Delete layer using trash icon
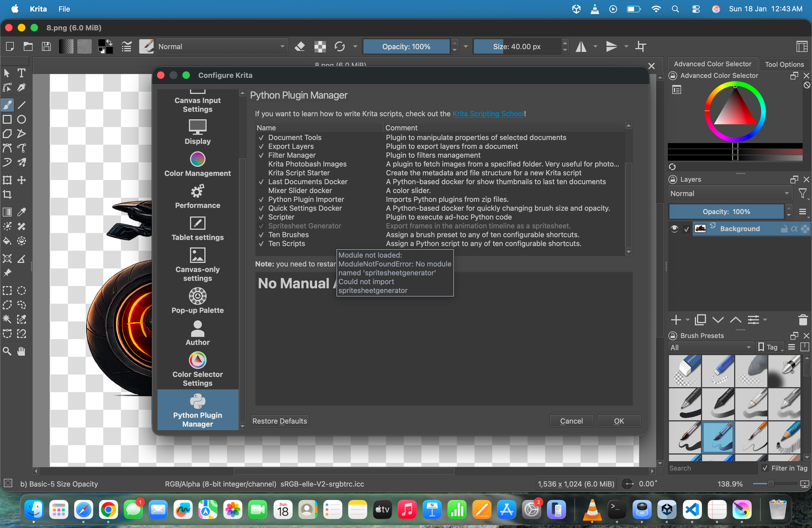The height and width of the screenshot is (528, 812). [x=803, y=320]
